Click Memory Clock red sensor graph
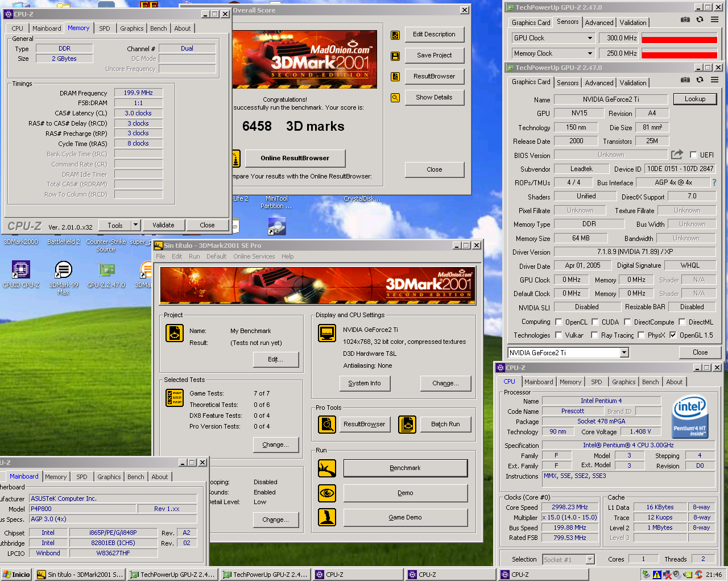Viewport: 728px width, 582px height. 679,53
